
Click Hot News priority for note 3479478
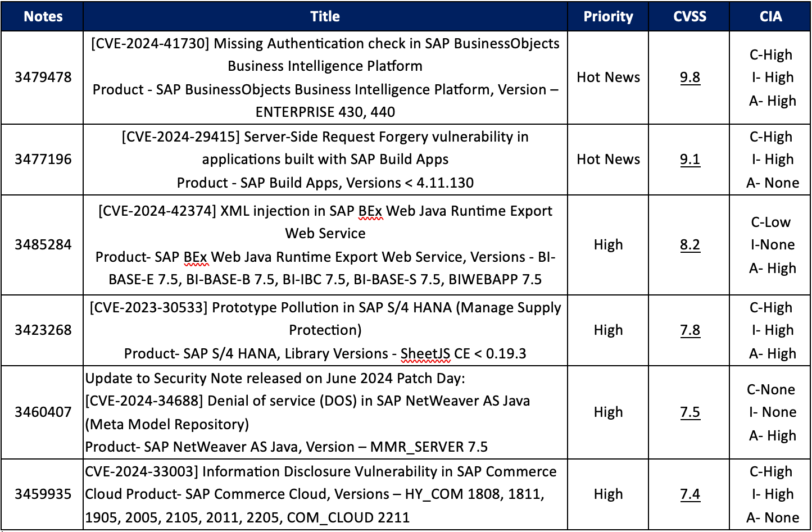tap(608, 78)
